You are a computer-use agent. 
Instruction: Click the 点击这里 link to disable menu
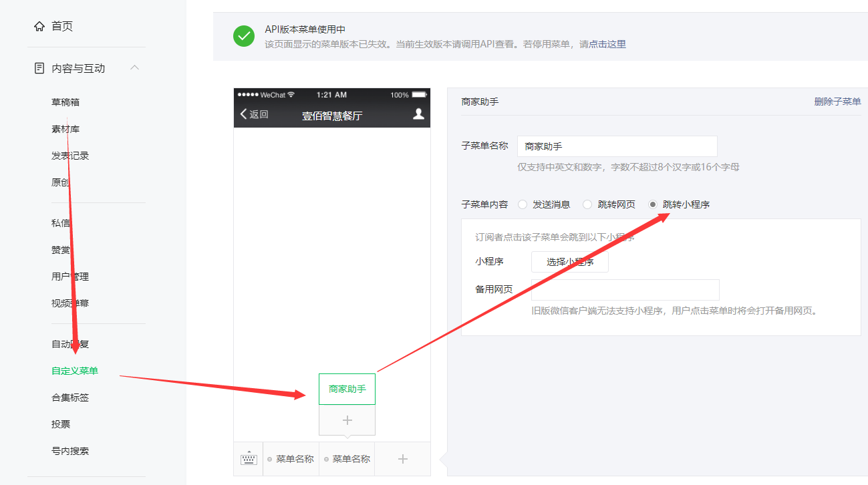[607, 44]
